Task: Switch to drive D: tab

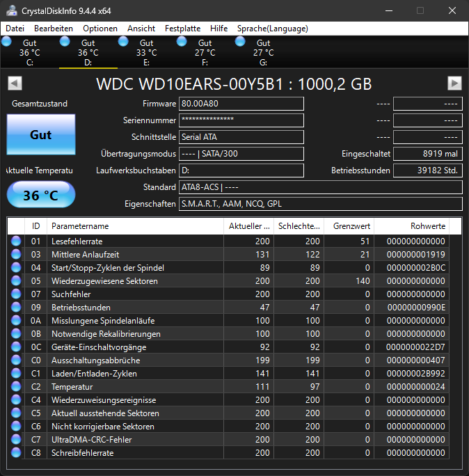Action: pos(88,52)
